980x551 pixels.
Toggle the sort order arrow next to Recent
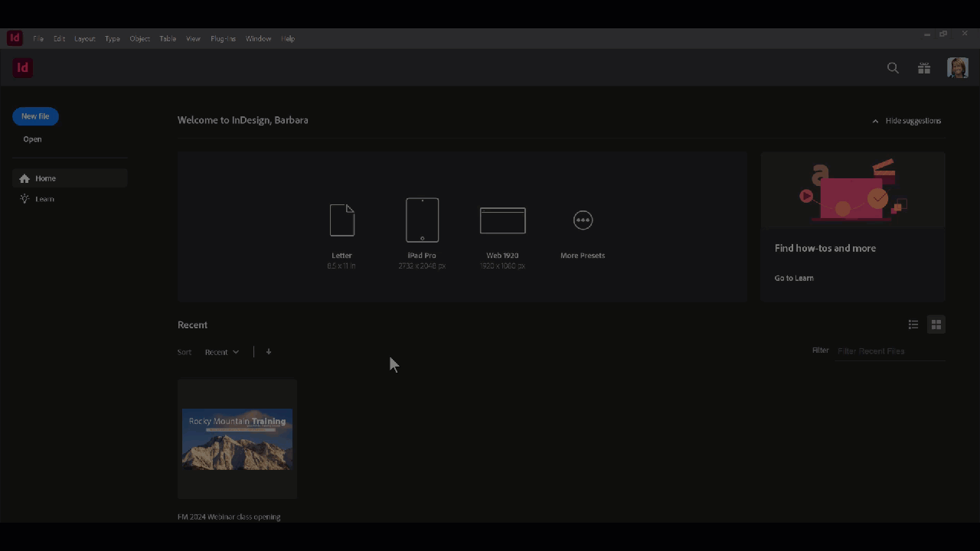[x=269, y=352]
